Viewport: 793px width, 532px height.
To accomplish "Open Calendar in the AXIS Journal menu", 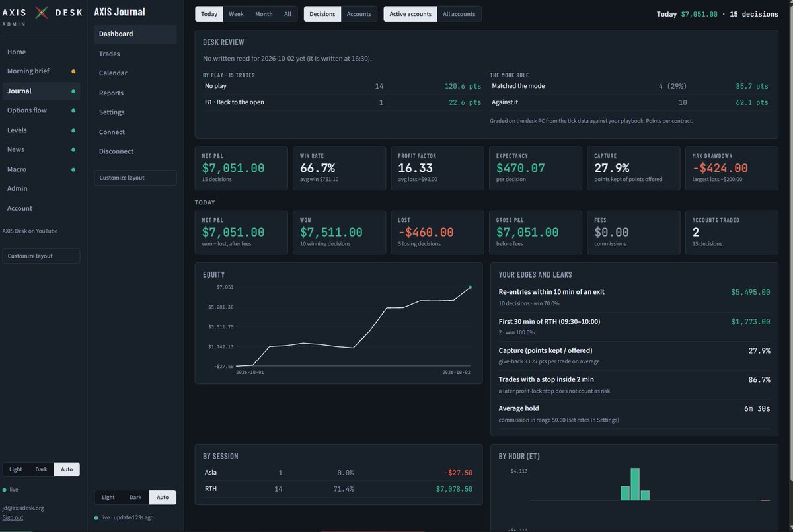I will click(135, 73).
